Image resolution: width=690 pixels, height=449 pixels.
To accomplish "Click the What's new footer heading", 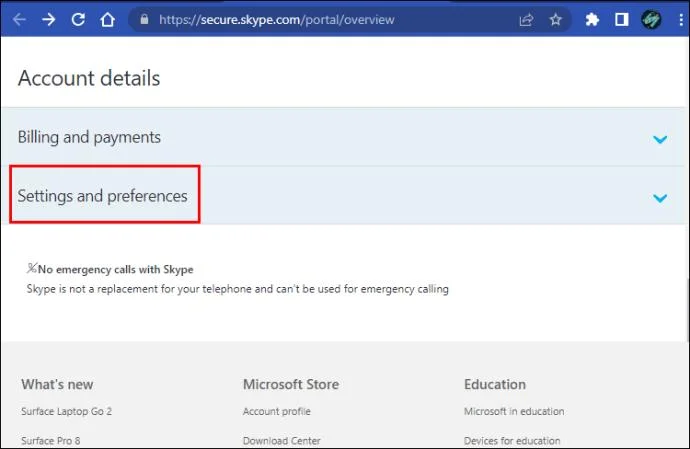I will [57, 384].
